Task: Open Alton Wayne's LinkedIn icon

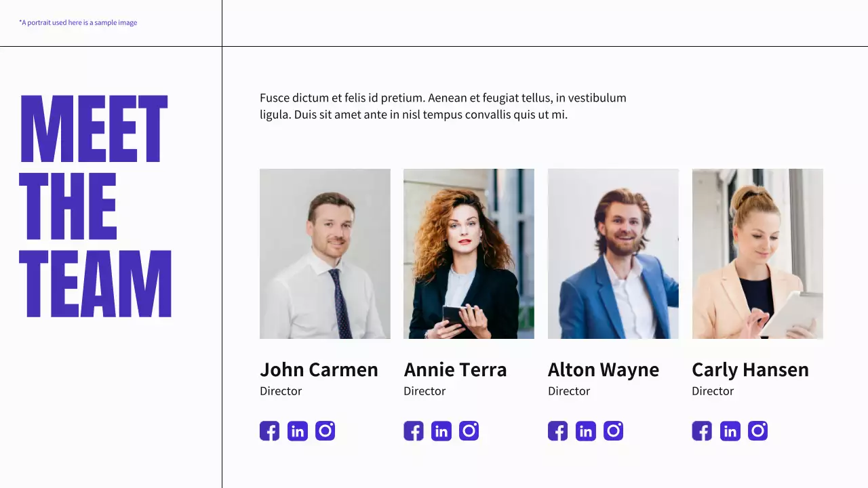Action: click(x=586, y=431)
